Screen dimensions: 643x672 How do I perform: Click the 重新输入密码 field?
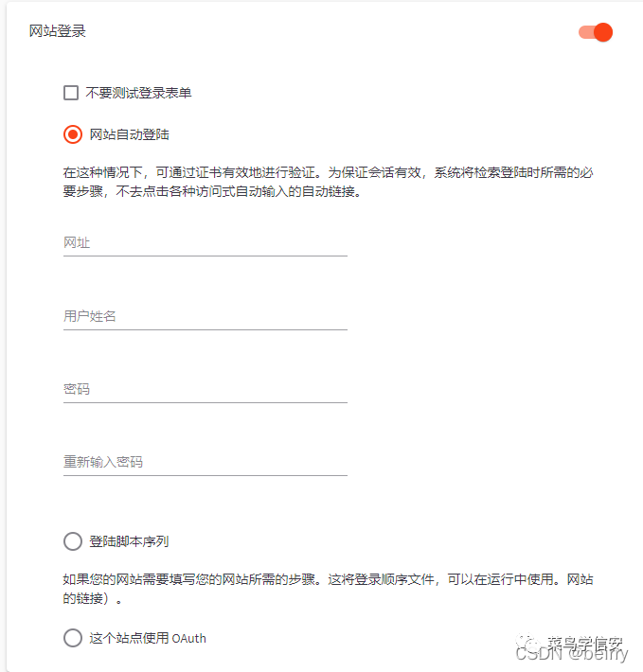coord(205,462)
